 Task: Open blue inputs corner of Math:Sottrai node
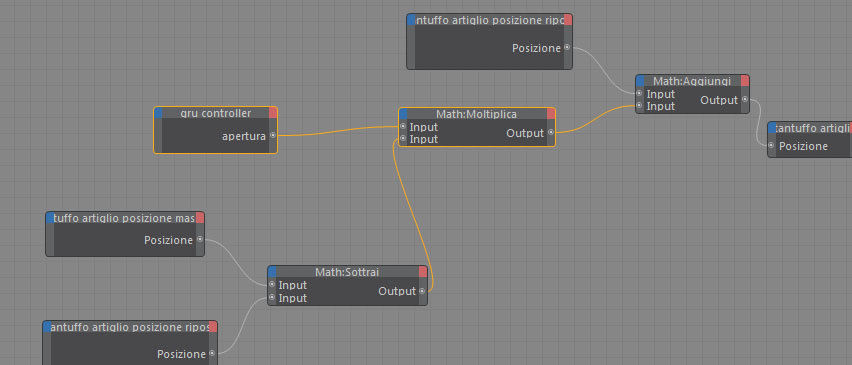[272, 272]
